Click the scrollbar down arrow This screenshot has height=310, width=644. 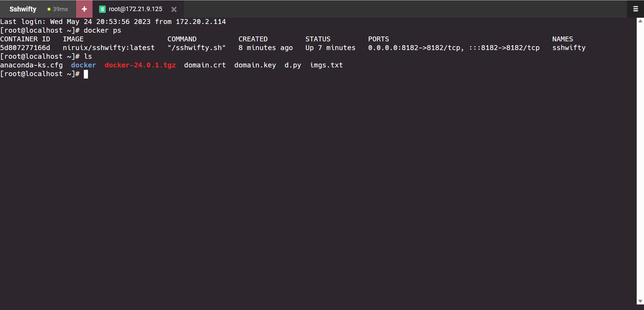pos(640,301)
